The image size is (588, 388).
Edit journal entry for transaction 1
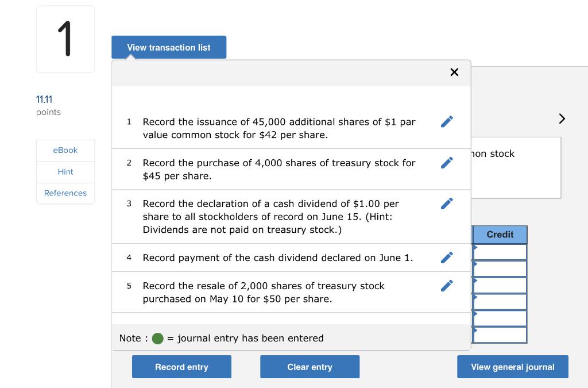pos(447,121)
